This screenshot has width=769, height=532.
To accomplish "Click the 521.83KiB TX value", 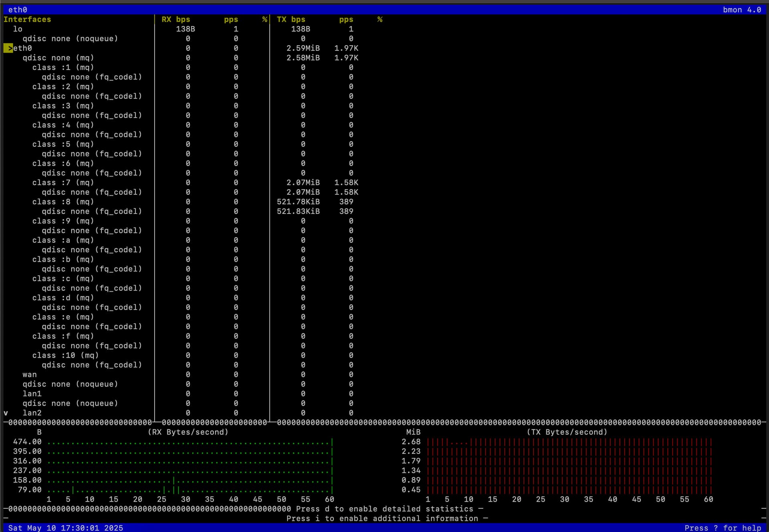I will [x=298, y=212].
